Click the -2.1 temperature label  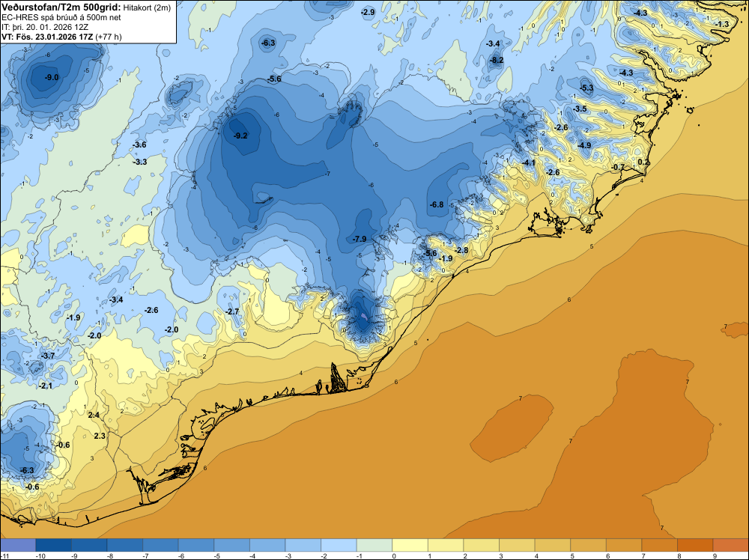(x=46, y=386)
